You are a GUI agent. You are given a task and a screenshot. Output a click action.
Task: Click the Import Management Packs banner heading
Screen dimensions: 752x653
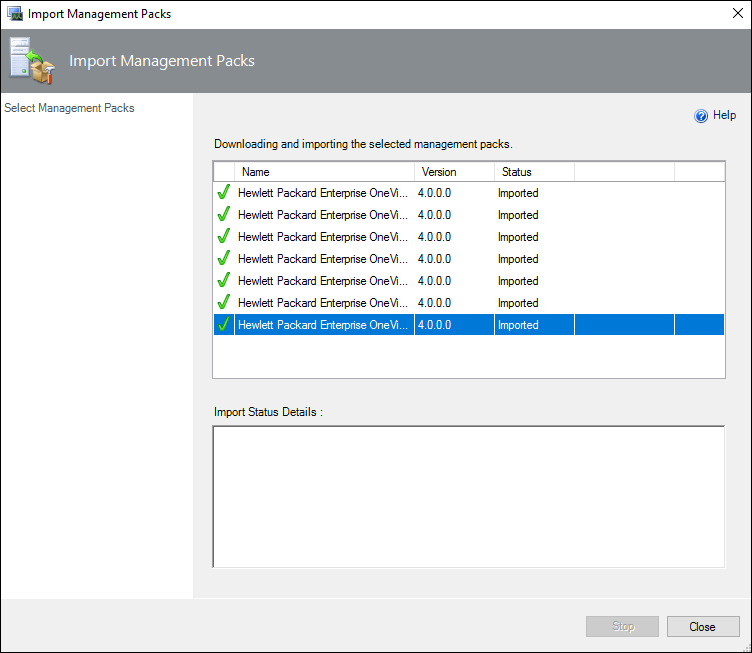click(x=162, y=61)
